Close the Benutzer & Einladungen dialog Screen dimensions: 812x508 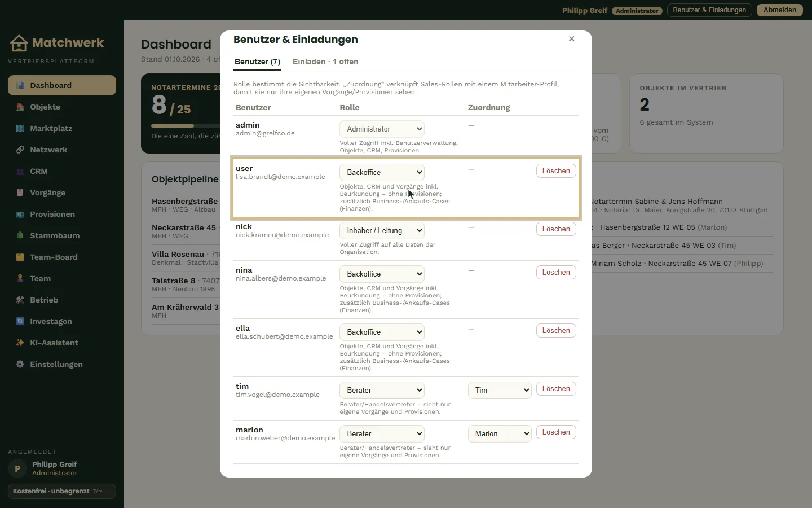coord(571,39)
